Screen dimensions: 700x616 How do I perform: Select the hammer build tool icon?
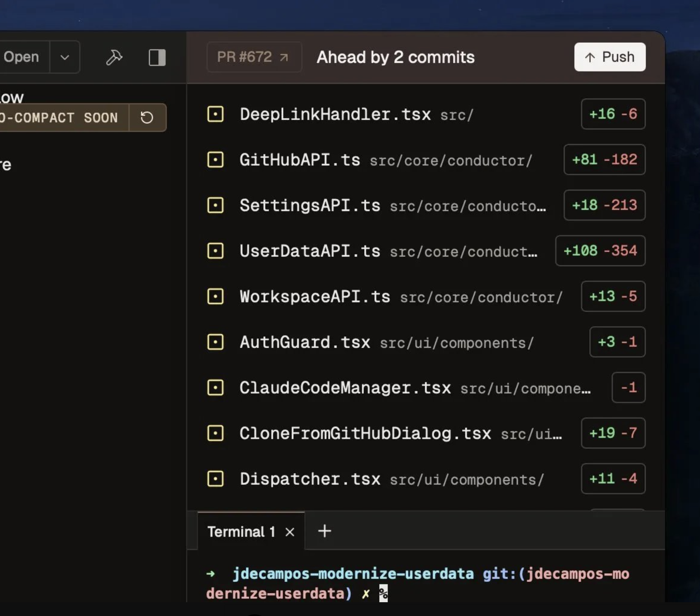[x=114, y=57]
